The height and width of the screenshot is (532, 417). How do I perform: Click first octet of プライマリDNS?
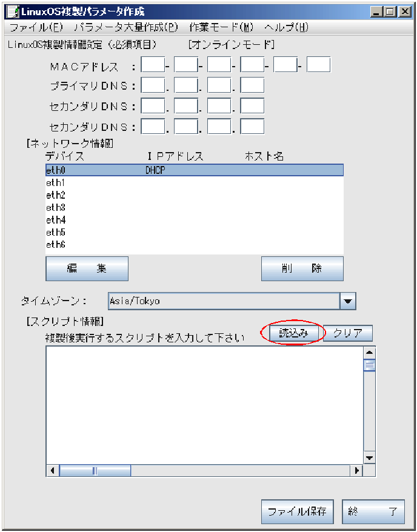[x=153, y=85]
